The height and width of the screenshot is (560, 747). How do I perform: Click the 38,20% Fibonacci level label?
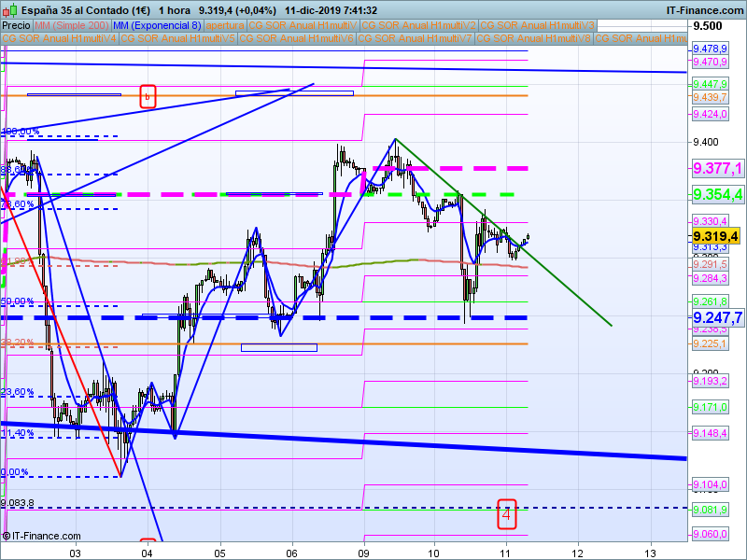[18, 343]
